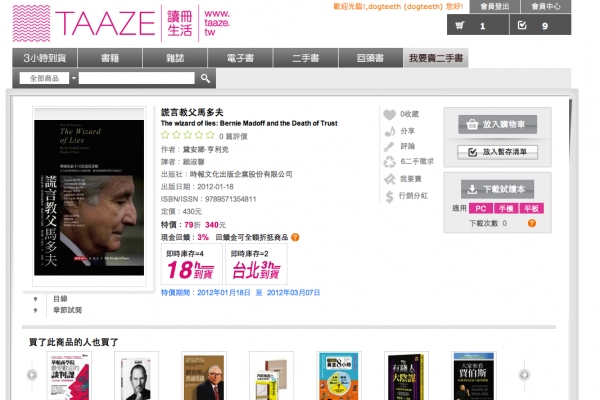Expand the 目錄 section

pyautogui.click(x=60, y=299)
